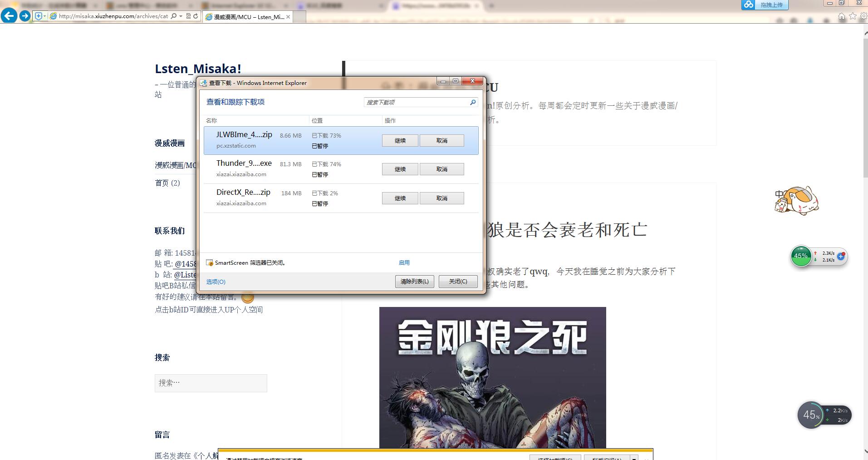Click the search magnifier in the address bar
Image resolution: width=868 pixels, height=460 pixels.
173,16
